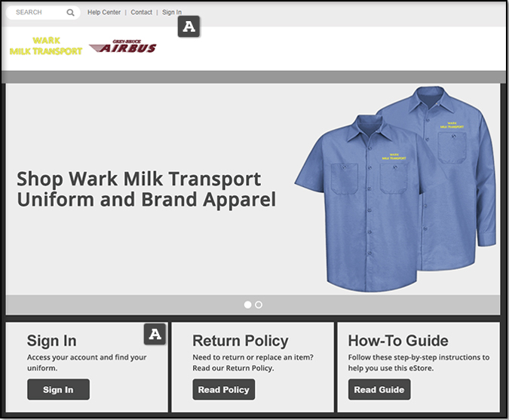Click the 'A' callout marker beside top Sign In link
Image resolution: width=509 pixels, height=420 pixels.
click(189, 27)
